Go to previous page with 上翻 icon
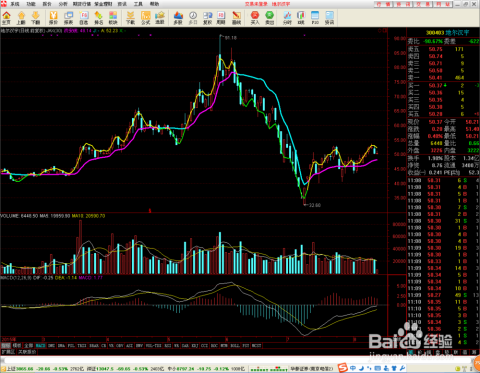 [21, 18]
